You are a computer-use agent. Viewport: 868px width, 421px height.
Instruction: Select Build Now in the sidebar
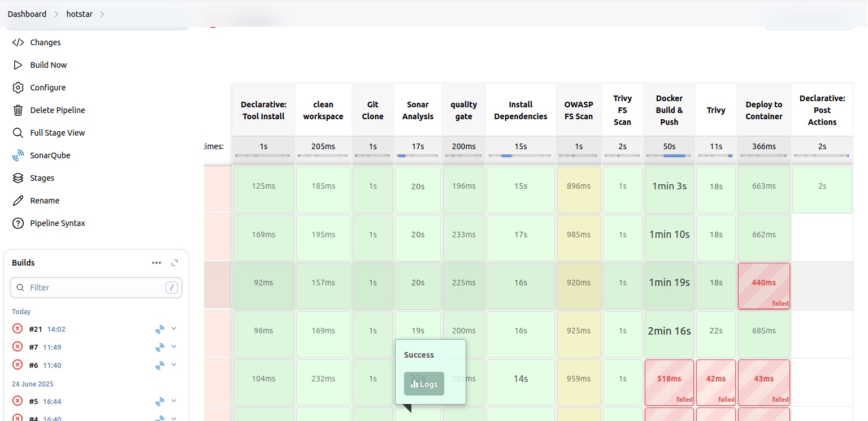click(49, 65)
